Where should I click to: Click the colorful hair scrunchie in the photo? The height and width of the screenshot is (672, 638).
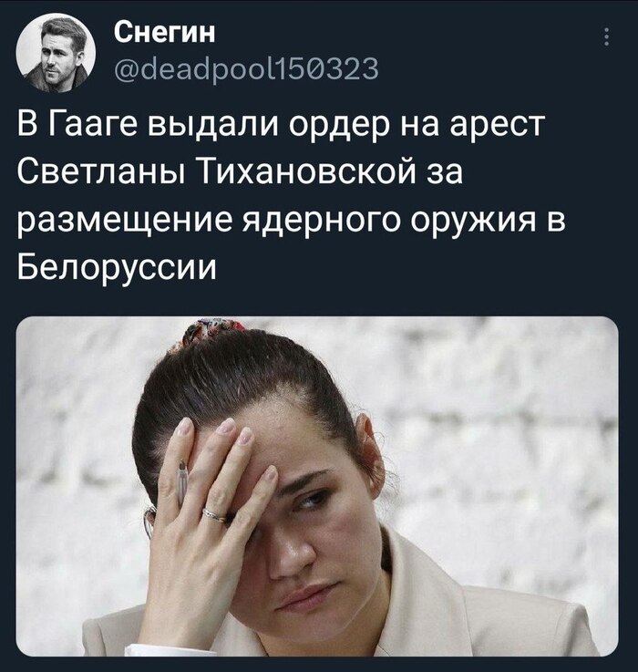[x=210, y=333]
